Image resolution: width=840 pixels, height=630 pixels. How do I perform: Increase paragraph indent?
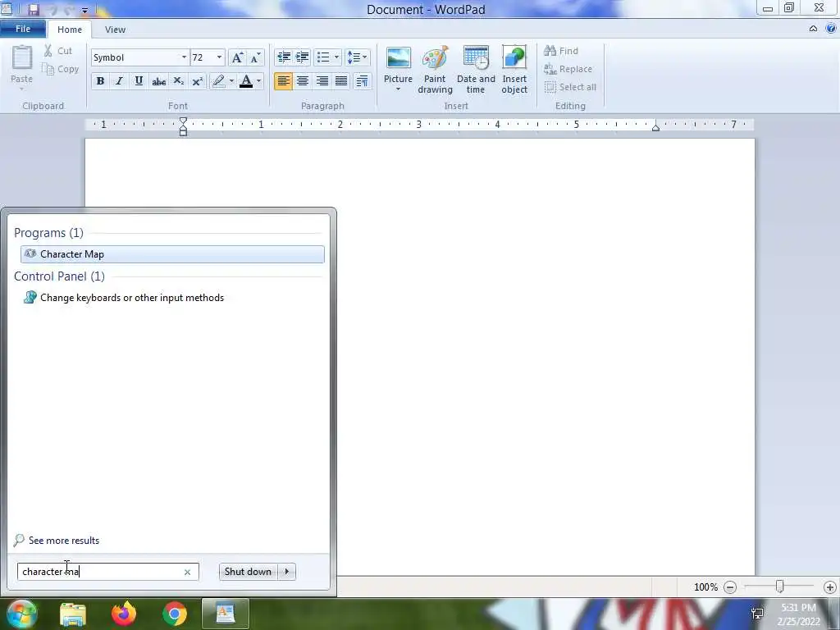(x=302, y=57)
